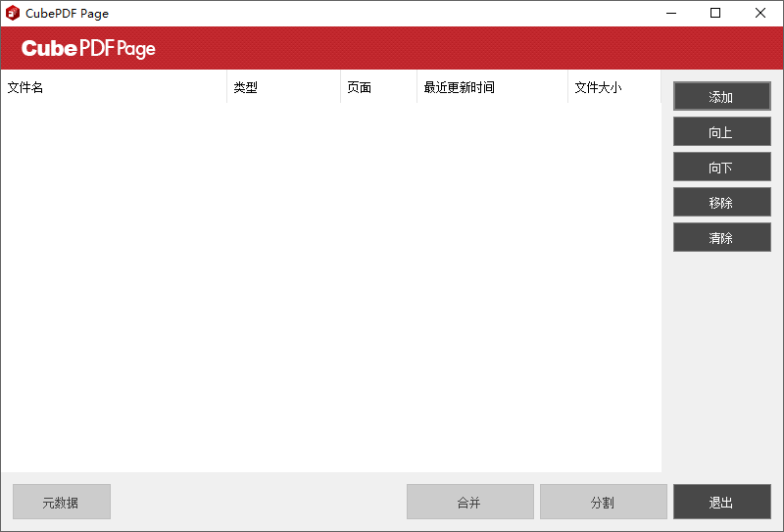Screen dimensions: 784x532
Task: Click the 向上 (Move Up) button
Action: (x=721, y=131)
